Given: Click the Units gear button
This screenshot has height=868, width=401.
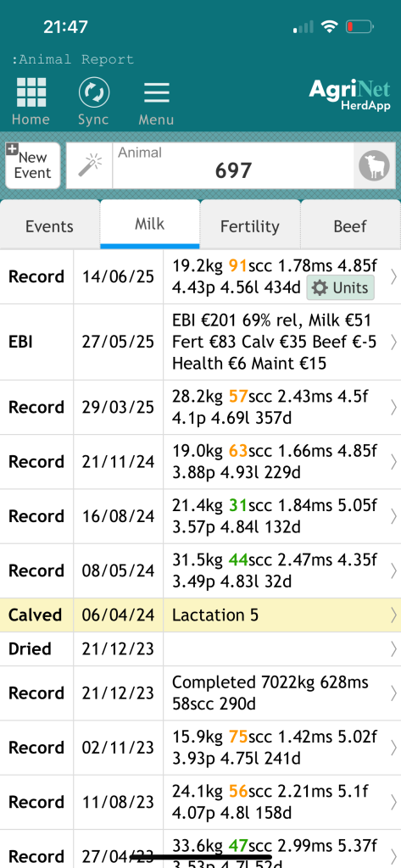Looking at the screenshot, I should click(340, 288).
